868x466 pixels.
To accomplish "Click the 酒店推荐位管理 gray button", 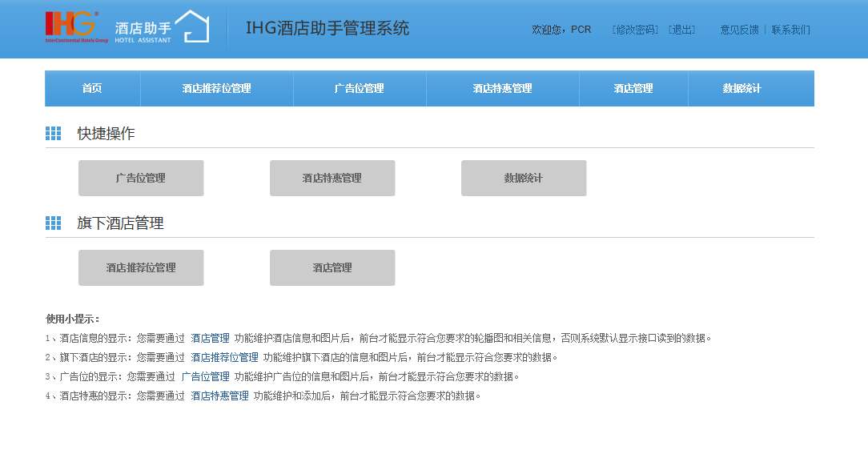I will pos(141,268).
